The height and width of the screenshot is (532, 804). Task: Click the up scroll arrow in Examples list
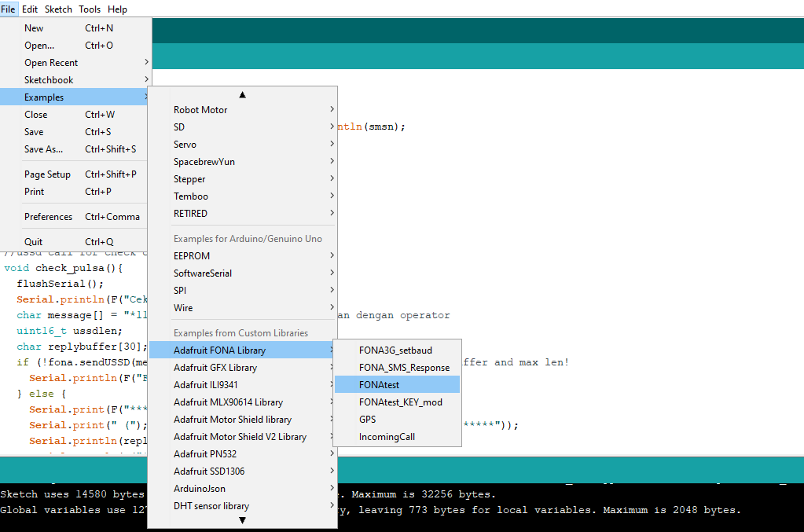pyautogui.click(x=242, y=94)
